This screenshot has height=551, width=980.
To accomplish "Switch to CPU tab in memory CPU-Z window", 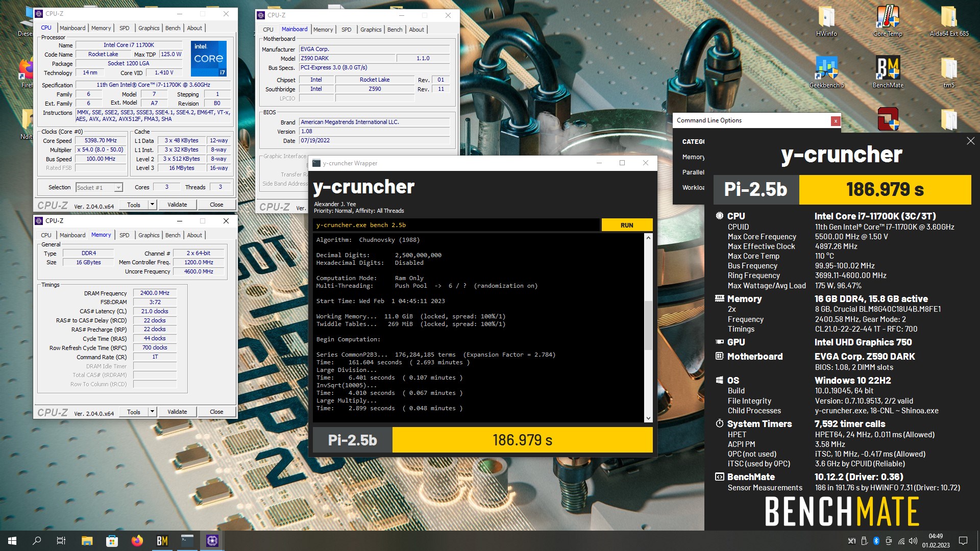I will pyautogui.click(x=46, y=235).
